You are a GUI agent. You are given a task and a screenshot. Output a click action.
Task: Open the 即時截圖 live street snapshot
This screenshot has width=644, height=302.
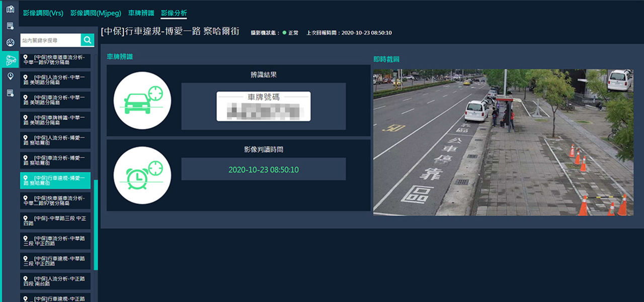point(503,142)
